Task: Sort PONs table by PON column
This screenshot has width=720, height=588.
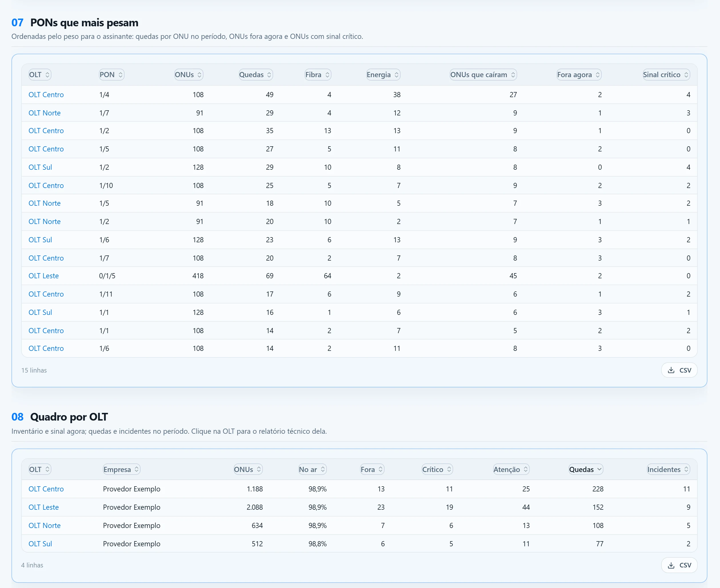Action: pos(111,75)
